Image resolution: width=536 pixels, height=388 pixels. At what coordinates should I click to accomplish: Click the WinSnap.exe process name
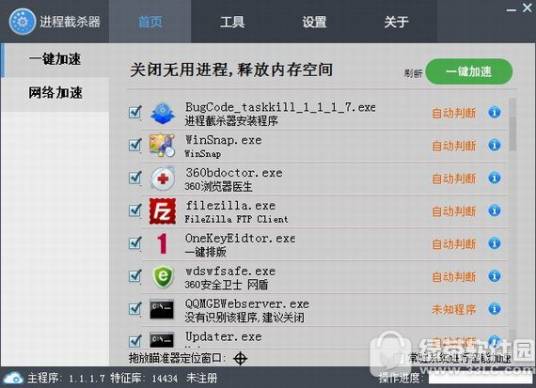(x=223, y=140)
